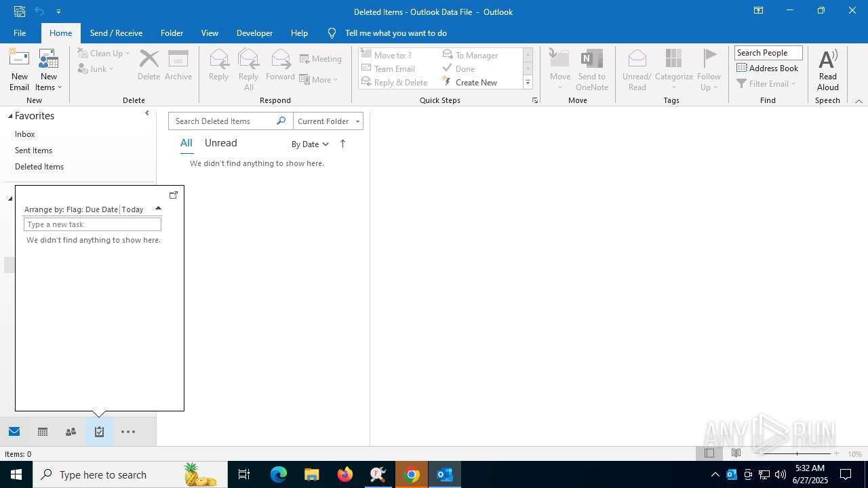Click the Arrange by: Flag: Due Date header

[x=71, y=209]
